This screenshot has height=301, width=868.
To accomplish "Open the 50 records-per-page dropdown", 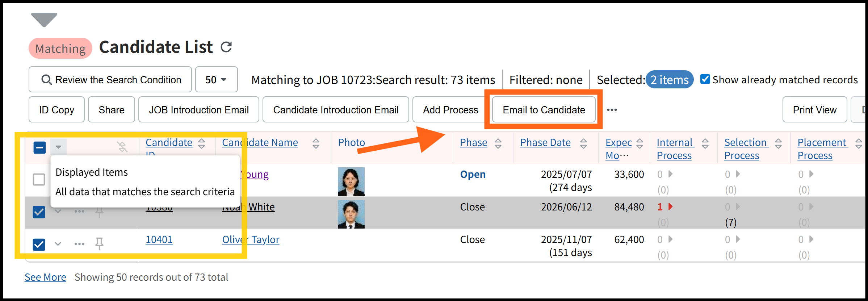I will click(216, 79).
